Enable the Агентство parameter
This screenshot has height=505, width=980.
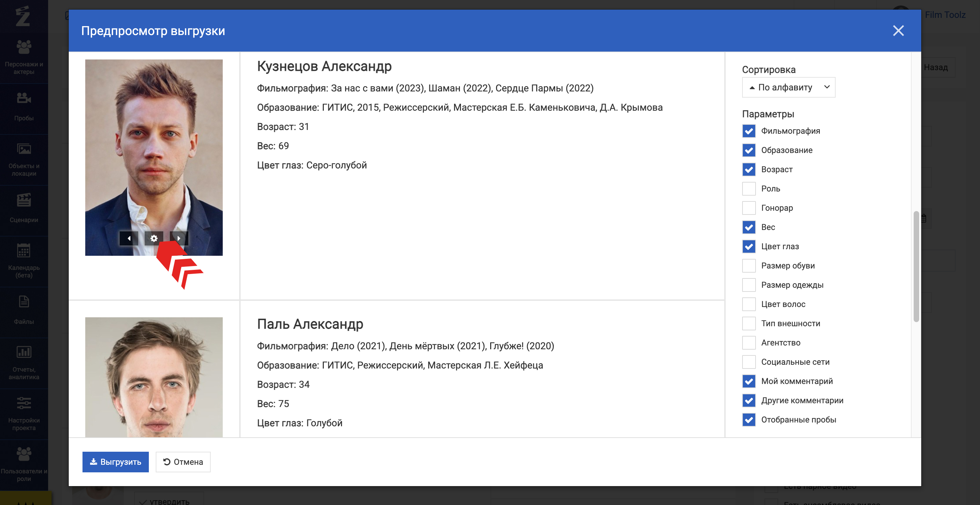point(749,343)
